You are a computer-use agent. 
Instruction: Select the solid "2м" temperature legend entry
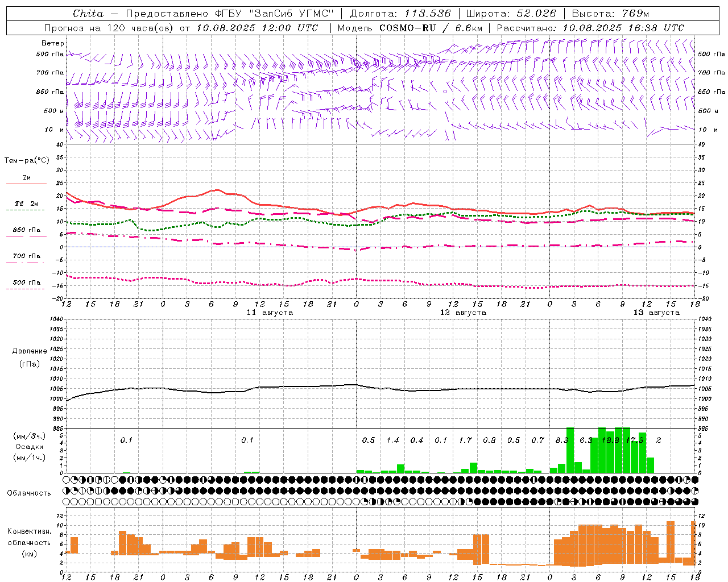point(27,177)
